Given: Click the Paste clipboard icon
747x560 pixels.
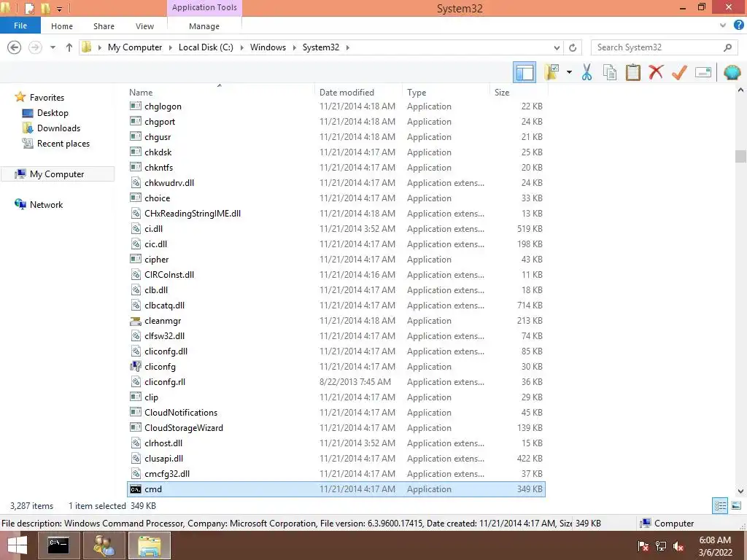Looking at the screenshot, I should point(632,72).
